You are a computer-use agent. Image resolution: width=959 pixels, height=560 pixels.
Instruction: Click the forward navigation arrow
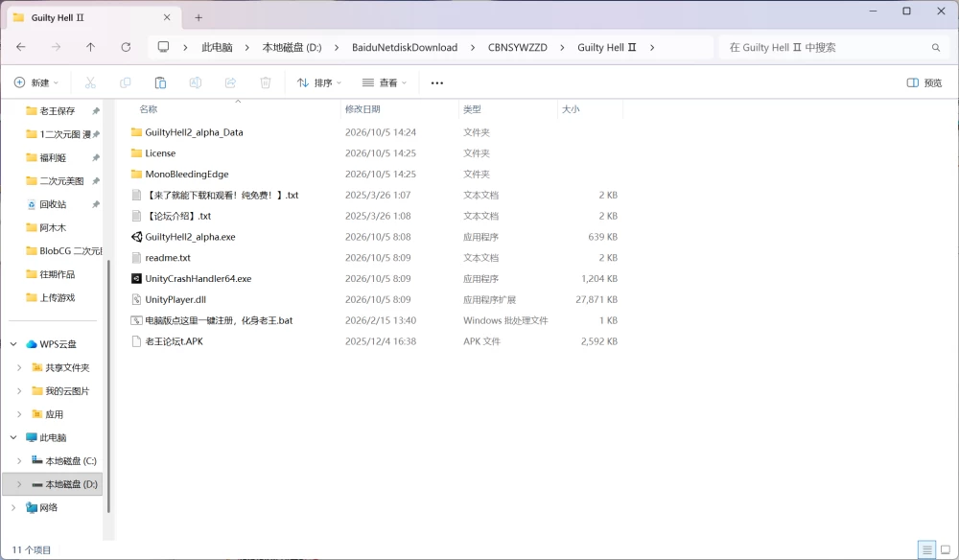coord(56,47)
